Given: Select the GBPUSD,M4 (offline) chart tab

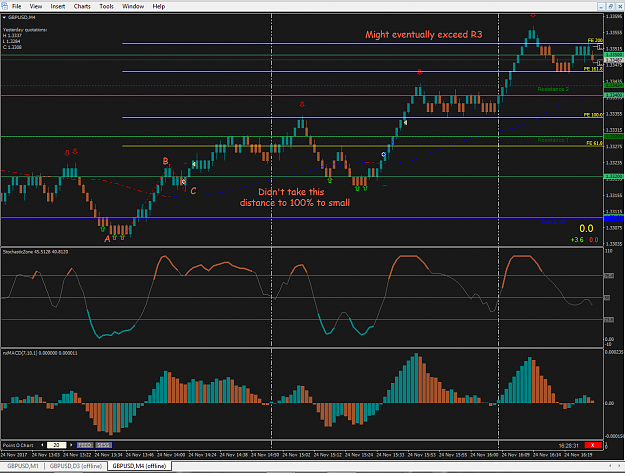Looking at the screenshot, I should 139,466.
